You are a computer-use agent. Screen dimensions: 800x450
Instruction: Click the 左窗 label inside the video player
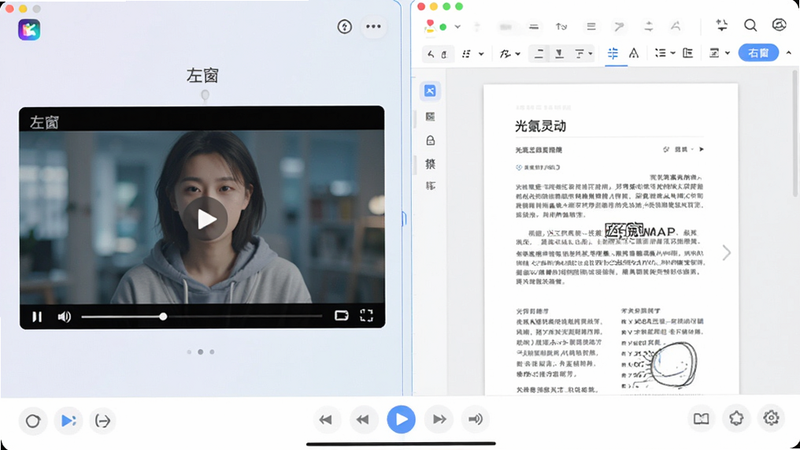[x=44, y=122]
